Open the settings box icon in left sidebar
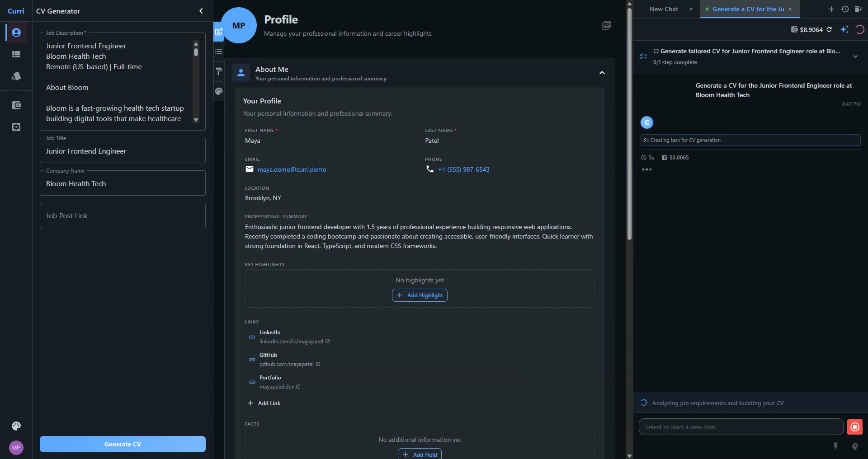The width and height of the screenshot is (868, 459). tap(16, 127)
